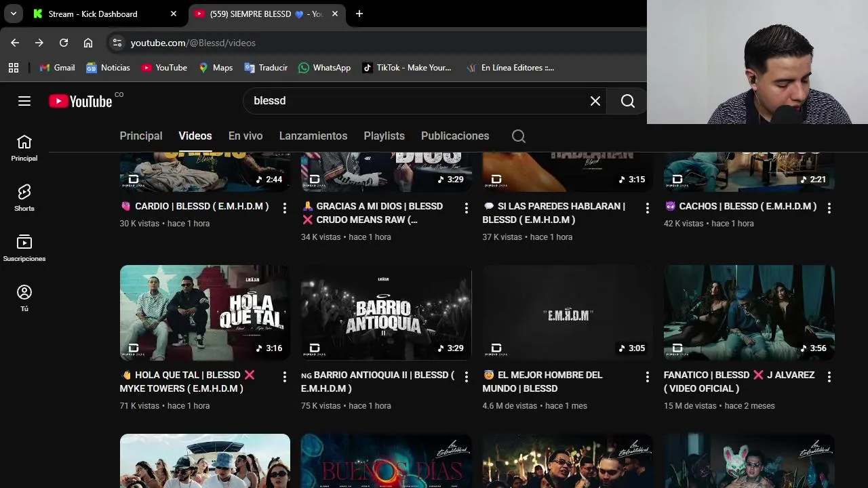Open more options for CARDIO video
Viewport: 868px width, 488px height.
284,208
